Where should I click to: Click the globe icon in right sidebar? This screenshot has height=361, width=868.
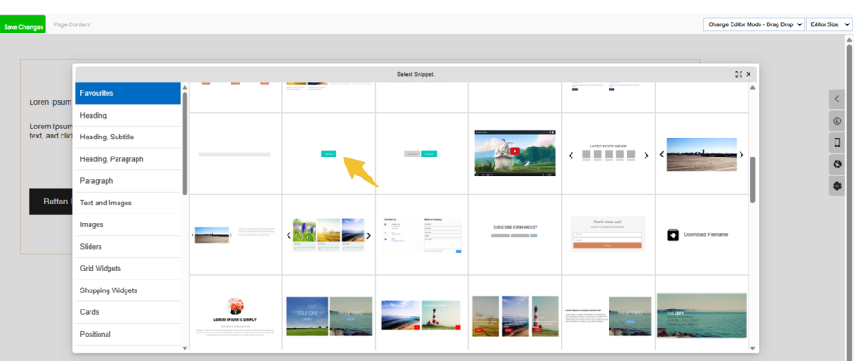[x=837, y=165]
